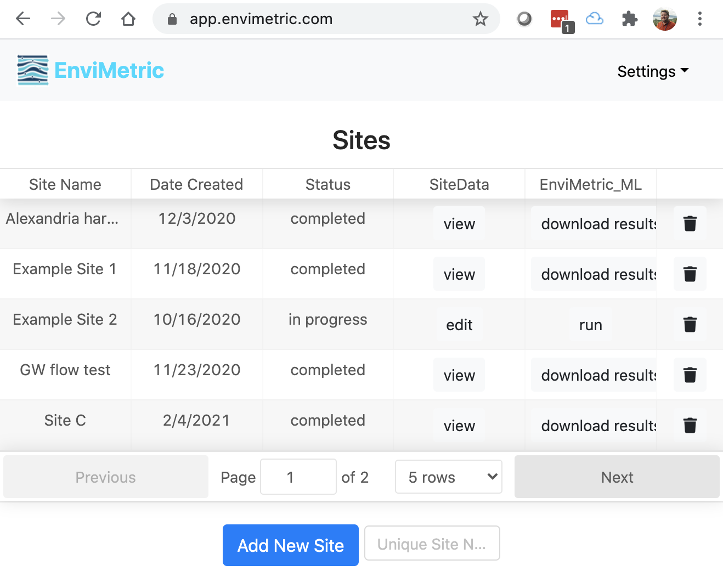Click the date 12/3/2020
Screen dimensions: 723x588
click(x=197, y=218)
